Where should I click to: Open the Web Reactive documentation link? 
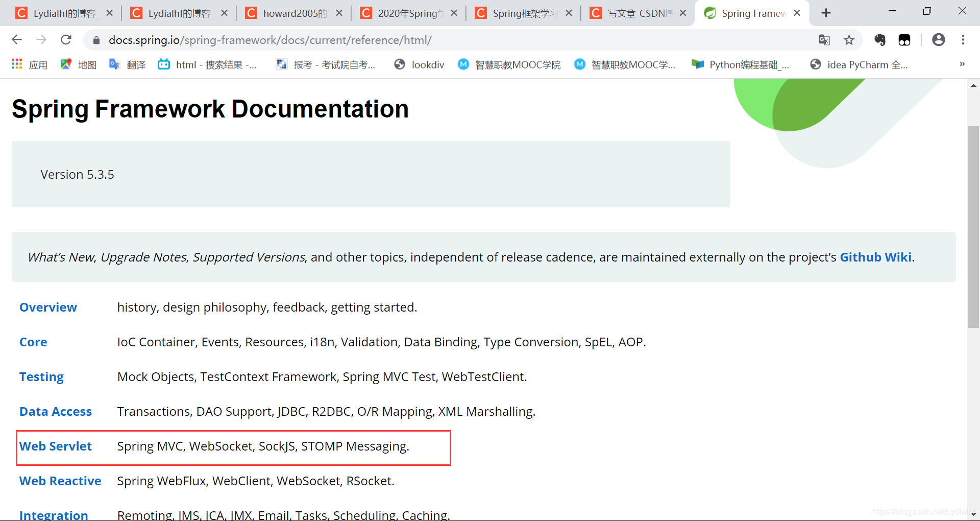(60, 481)
